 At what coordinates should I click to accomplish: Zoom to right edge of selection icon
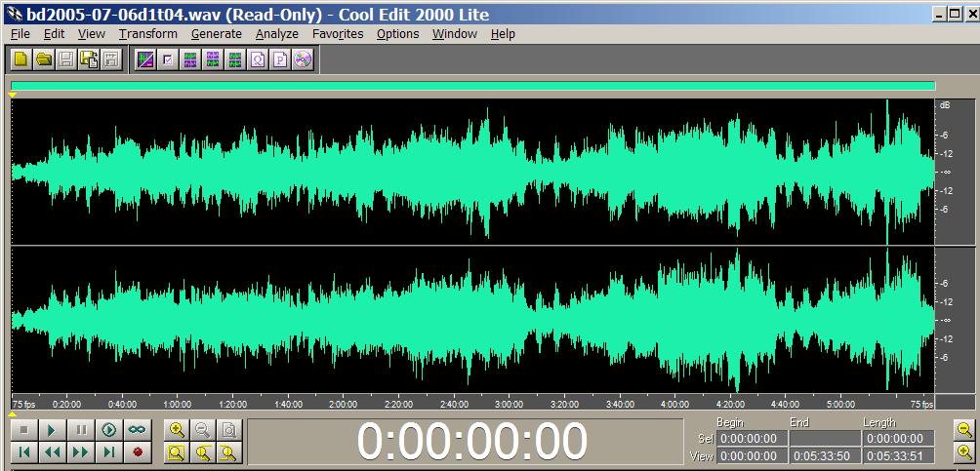[x=229, y=451]
